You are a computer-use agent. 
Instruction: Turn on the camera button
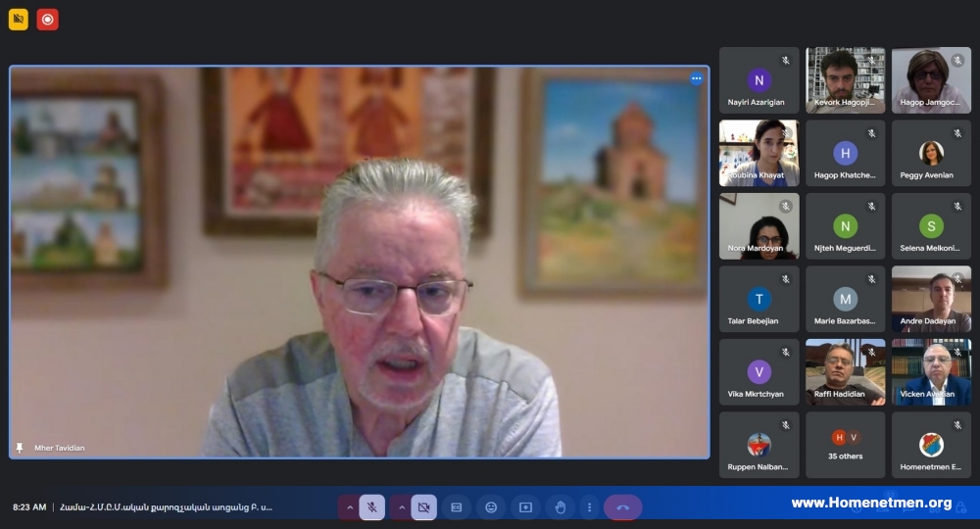pyautogui.click(x=423, y=507)
